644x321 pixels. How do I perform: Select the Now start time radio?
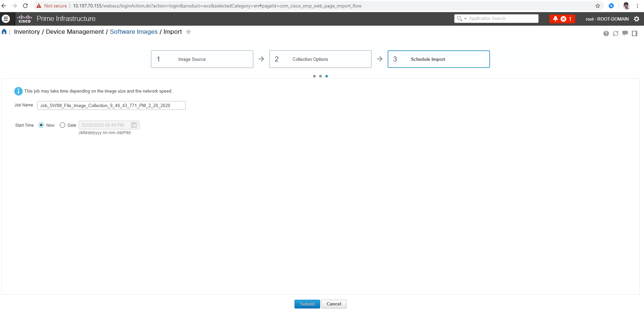tap(41, 125)
